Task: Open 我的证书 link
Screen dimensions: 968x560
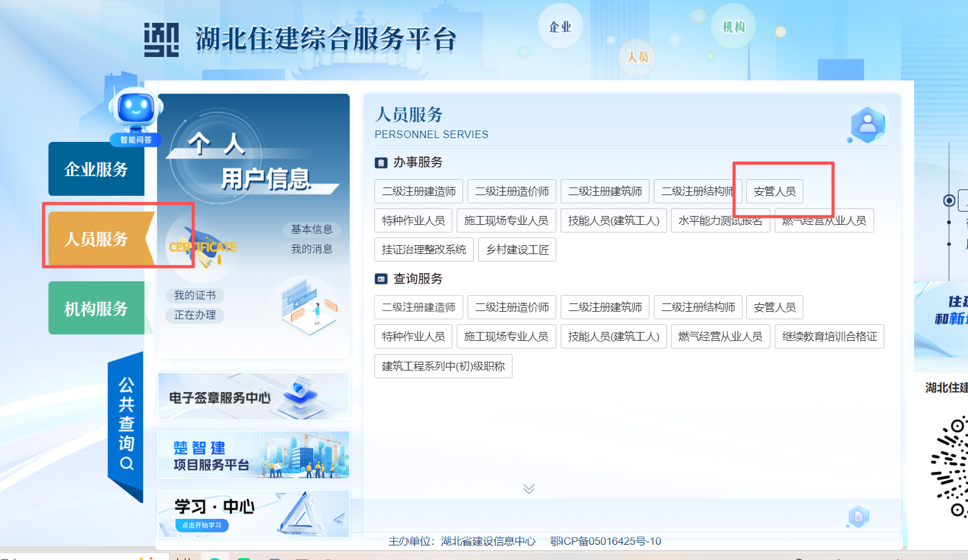Action: [194, 295]
